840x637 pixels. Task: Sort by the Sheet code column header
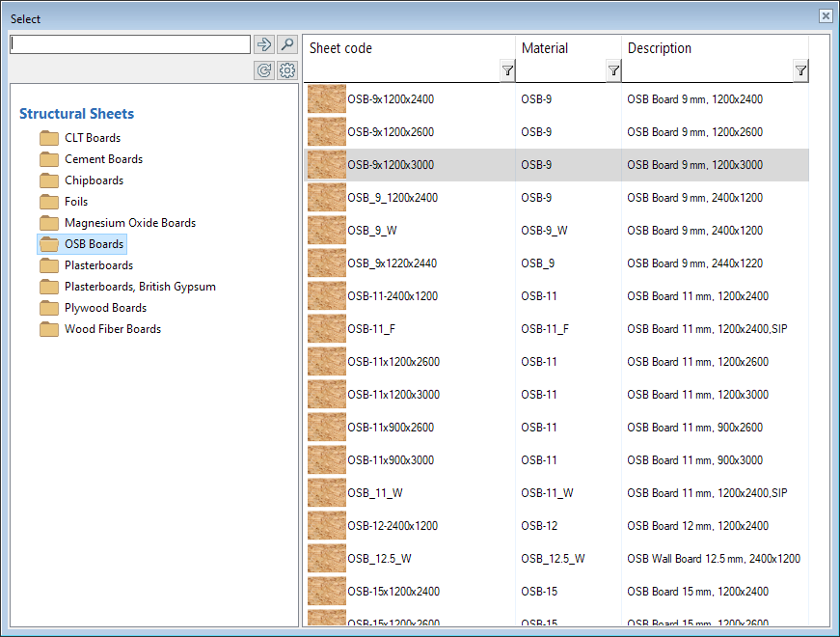[340, 48]
